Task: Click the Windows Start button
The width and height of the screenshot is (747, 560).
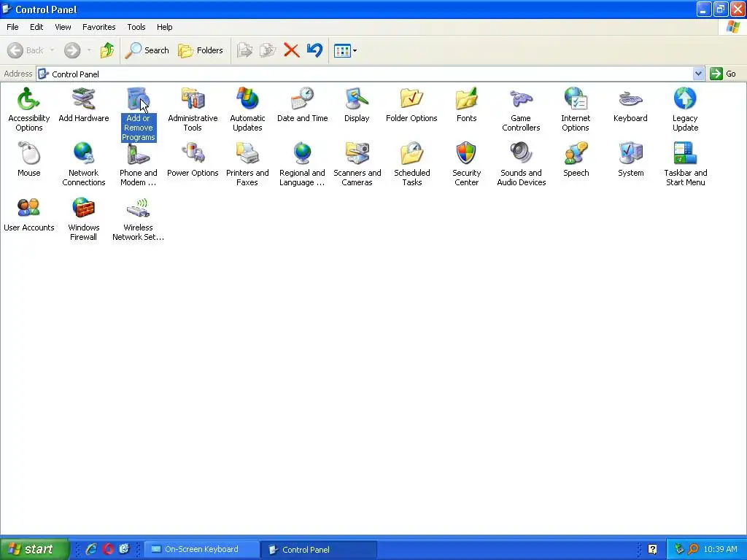Action: (x=34, y=550)
